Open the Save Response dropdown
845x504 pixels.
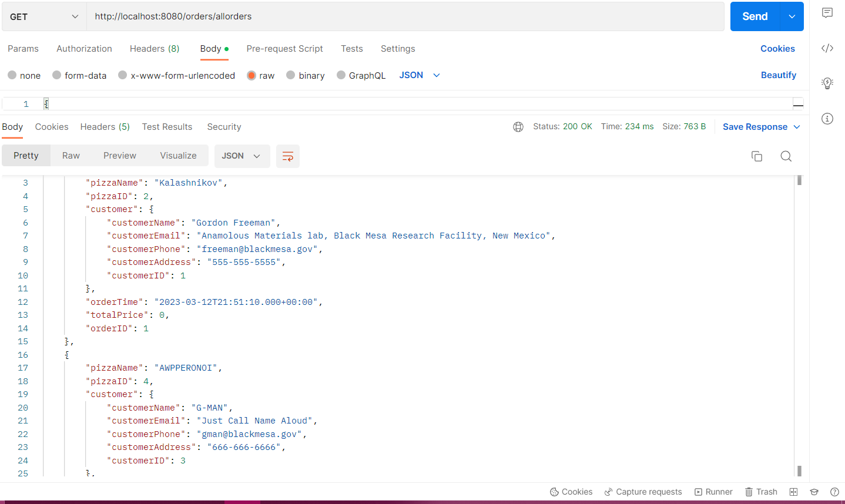[x=760, y=126]
